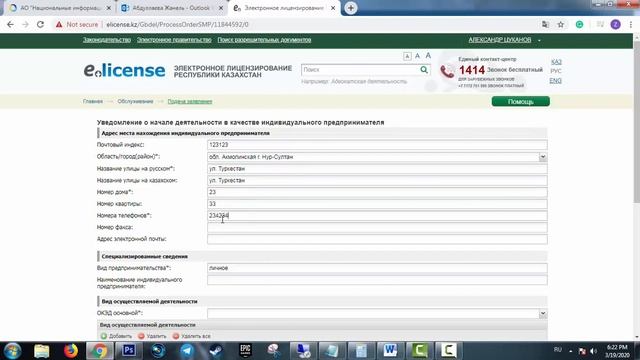Open Microsoft Word from taskbar
This screenshot has width=640, height=360.
(x=390, y=351)
